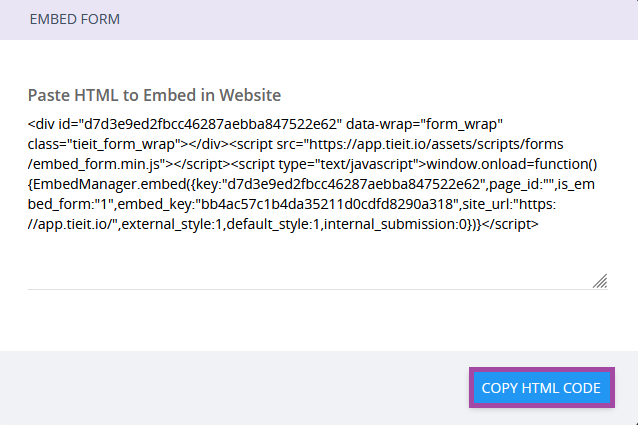Click the text/javascript type attribute text
638x425 pixels.
(351, 164)
